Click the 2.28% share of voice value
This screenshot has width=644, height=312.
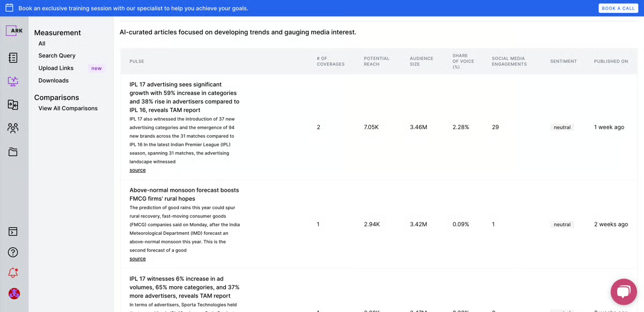(x=461, y=128)
